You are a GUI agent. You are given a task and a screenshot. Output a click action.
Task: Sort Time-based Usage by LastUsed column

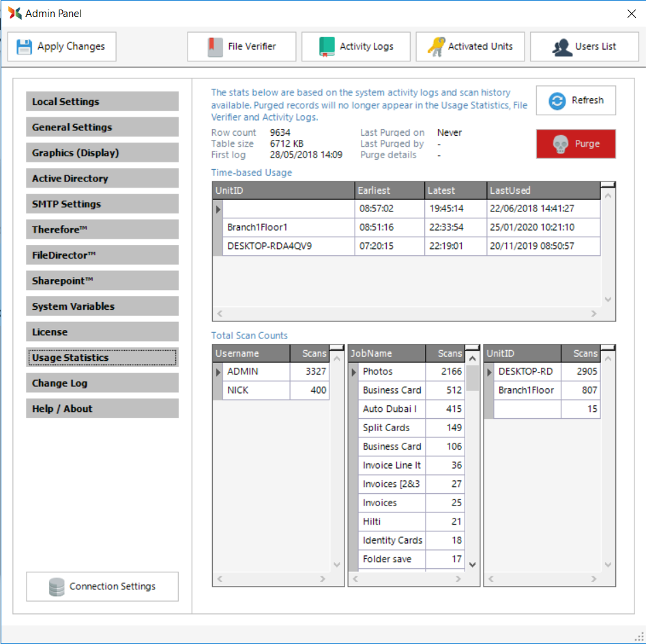point(542,190)
